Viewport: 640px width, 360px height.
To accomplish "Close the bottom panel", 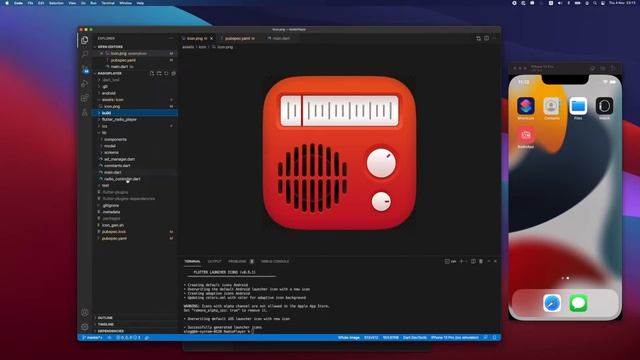I will (496, 261).
